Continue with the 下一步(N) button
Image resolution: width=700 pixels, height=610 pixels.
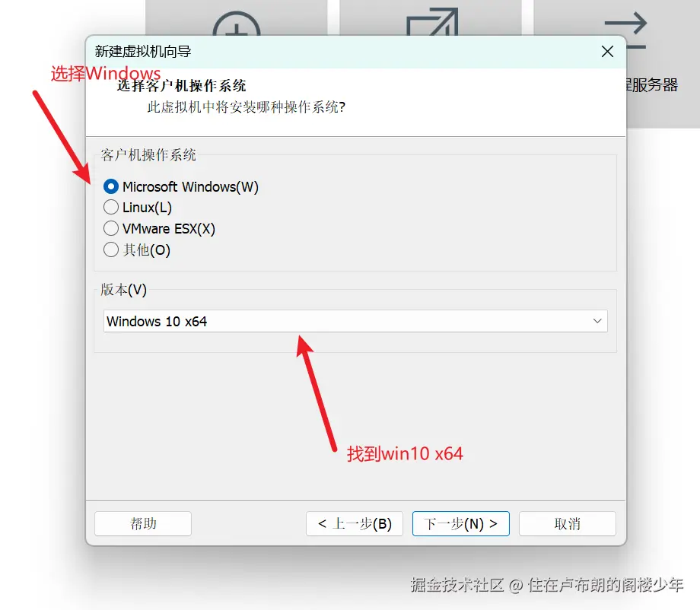click(461, 523)
